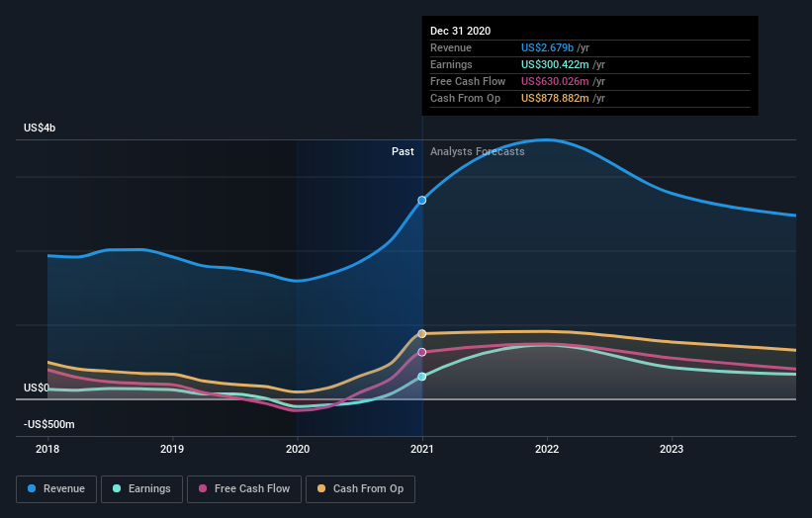
Task: Select the pink Free Cash Flow data point
Action: point(422,352)
